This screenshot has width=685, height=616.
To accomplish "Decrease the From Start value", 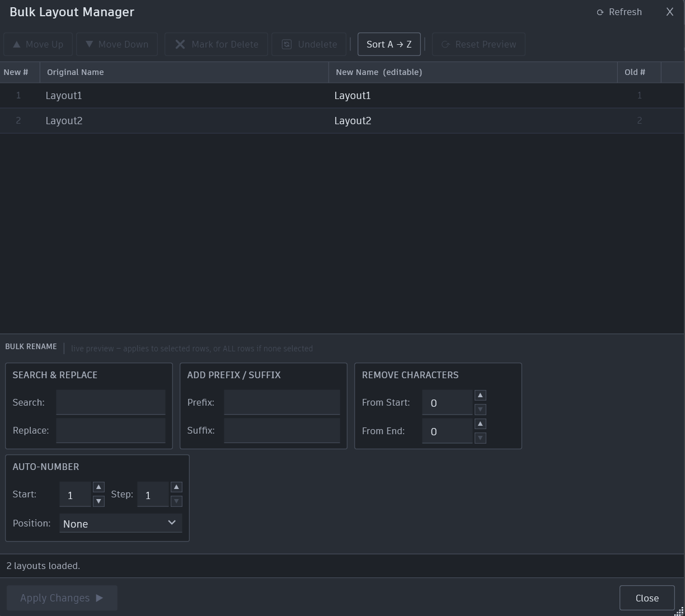I will 480,410.
